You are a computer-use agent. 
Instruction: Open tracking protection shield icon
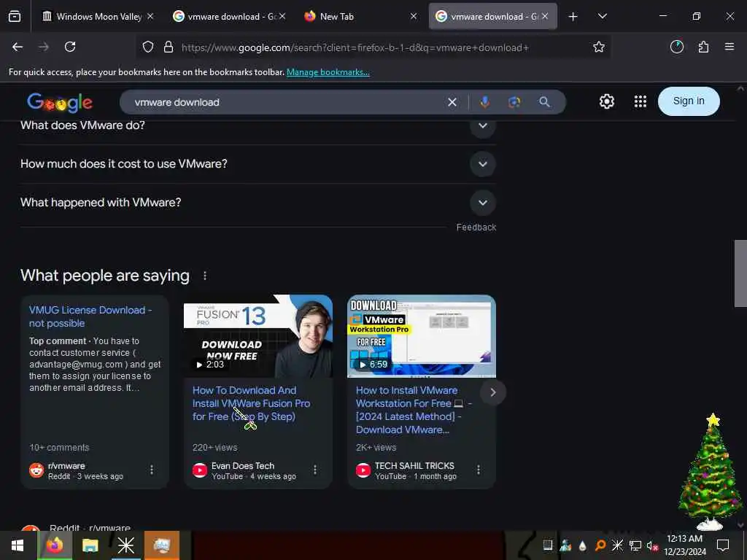tap(148, 47)
